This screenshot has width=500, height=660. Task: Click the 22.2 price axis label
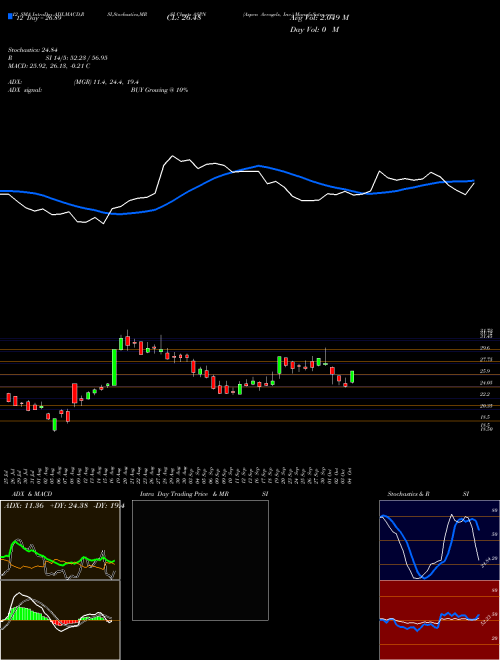click(x=485, y=394)
